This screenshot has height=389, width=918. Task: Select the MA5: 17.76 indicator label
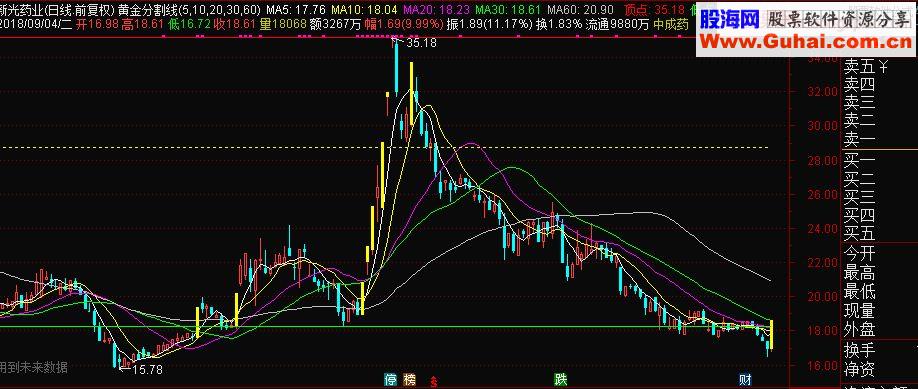tap(296, 9)
